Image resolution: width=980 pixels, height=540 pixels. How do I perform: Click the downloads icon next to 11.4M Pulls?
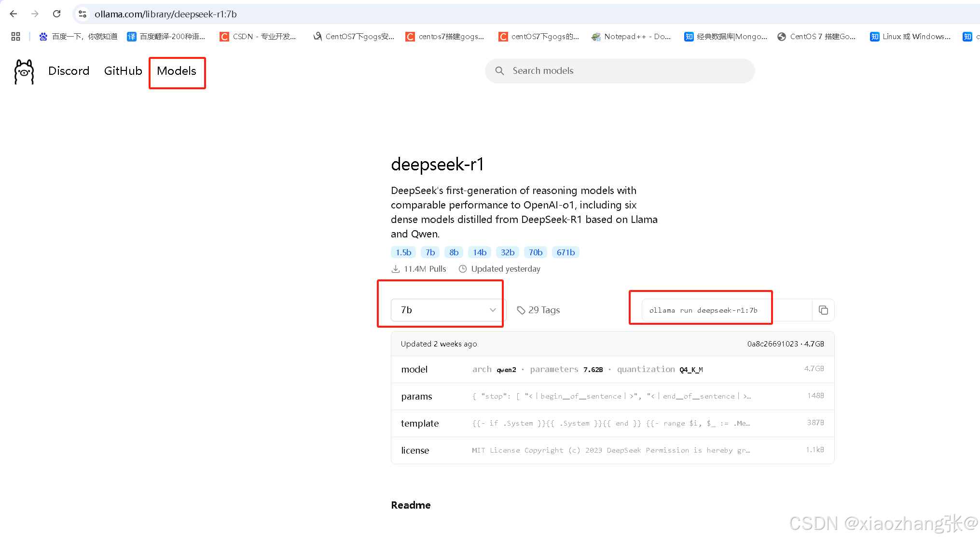point(396,269)
